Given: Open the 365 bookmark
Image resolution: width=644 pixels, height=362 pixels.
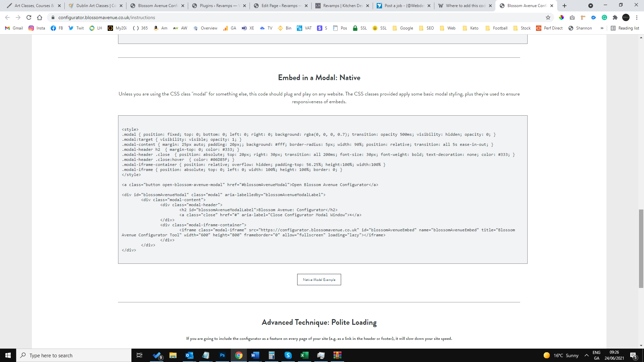Looking at the screenshot, I should tap(141, 28).
